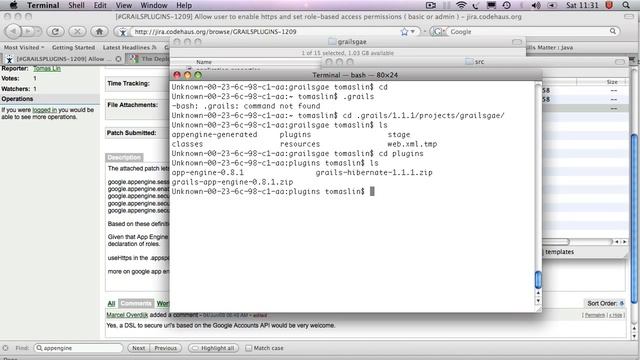
Task: Click the browser Stop button
Action: 77,31
